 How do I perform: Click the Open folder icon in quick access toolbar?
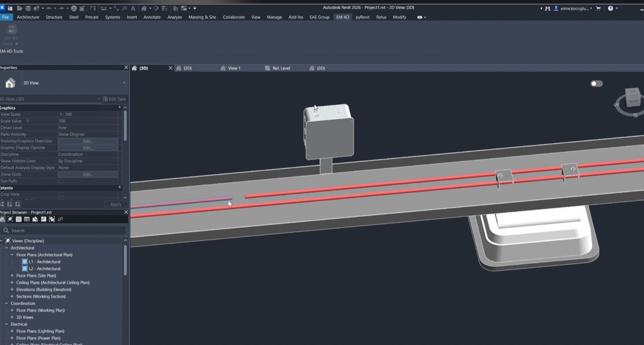click(19, 8)
